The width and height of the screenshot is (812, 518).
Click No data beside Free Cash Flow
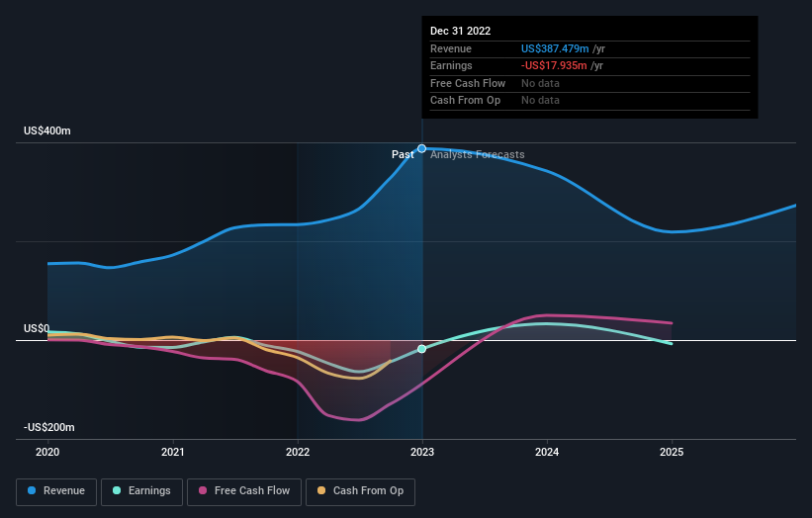pos(540,83)
